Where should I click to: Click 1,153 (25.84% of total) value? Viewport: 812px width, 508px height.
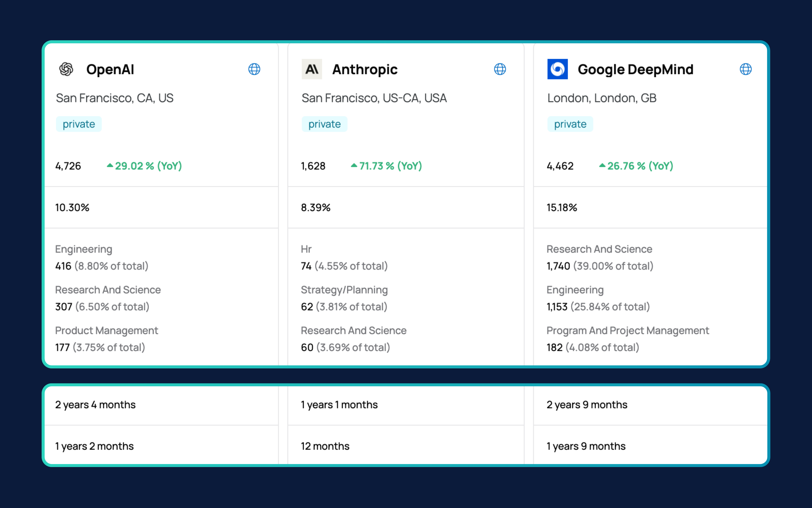(598, 307)
